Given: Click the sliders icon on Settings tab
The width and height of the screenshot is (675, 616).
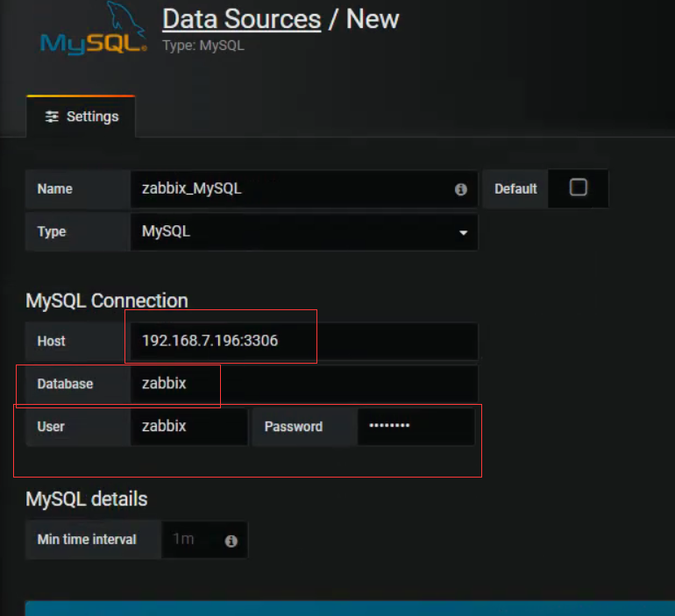Looking at the screenshot, I should pyautogui.click(x=52, y=117).
